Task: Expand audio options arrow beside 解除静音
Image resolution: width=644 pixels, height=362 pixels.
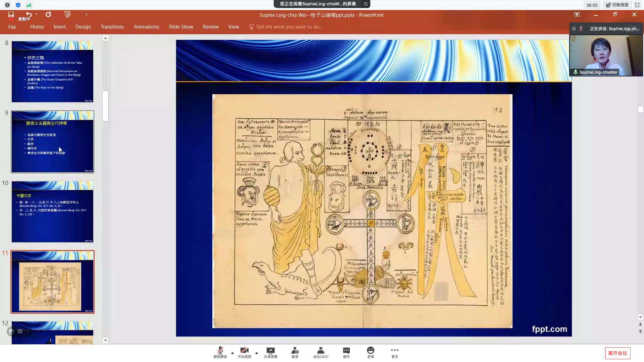Action: pyautogui.click(x=232, y=353)
